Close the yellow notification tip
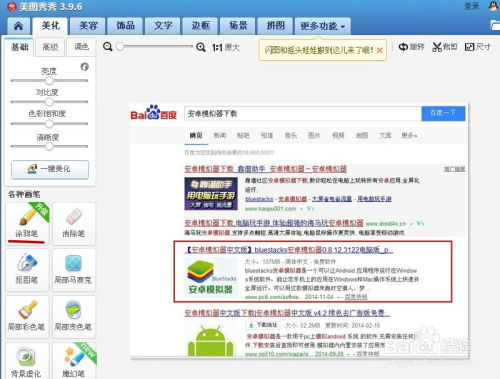The height and width of the screenshot is (379, 500). click(x=379, y=50)
